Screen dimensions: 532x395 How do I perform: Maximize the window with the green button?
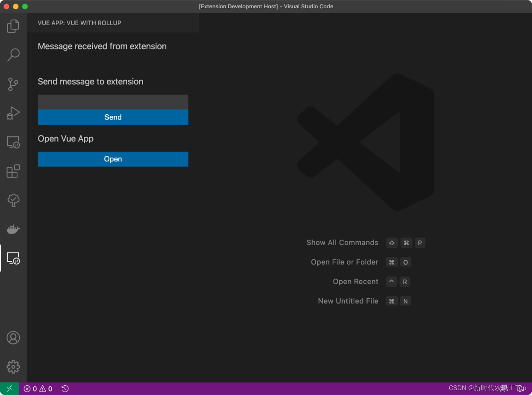(25, 6)
